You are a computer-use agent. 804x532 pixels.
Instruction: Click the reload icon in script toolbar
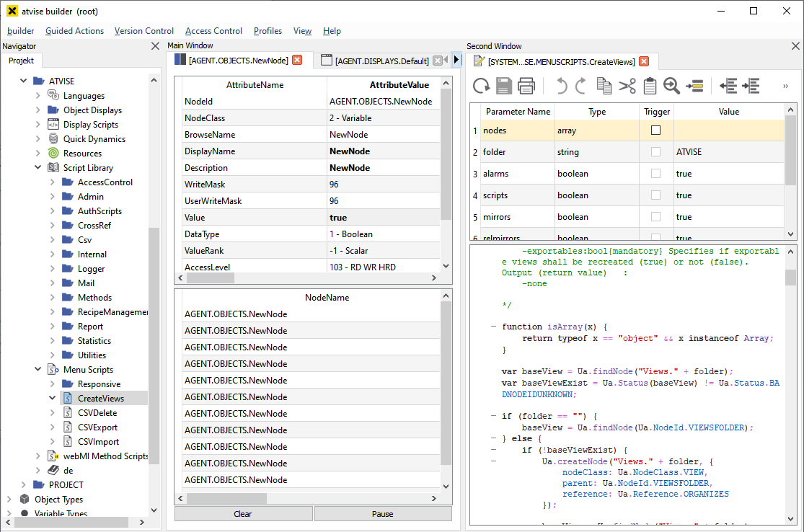[481, 87]
